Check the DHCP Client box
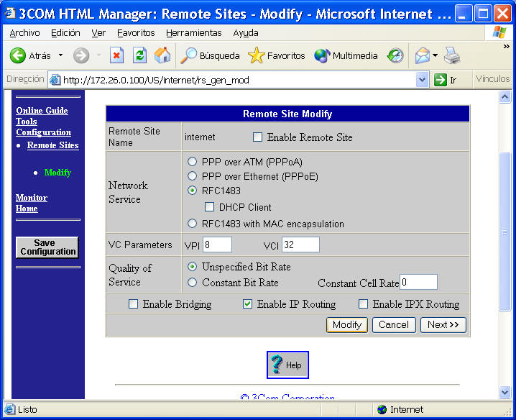 pyautogui.click(x=209, y=207)
